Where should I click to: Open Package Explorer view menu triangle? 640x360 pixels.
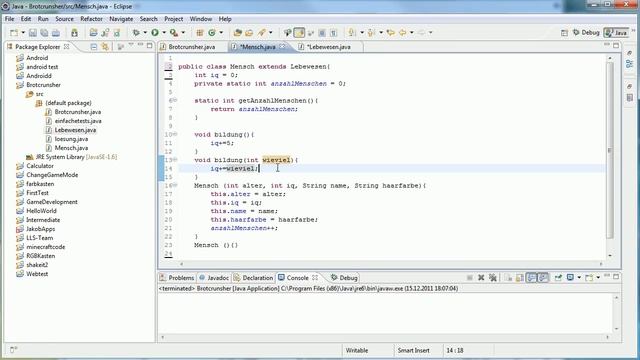tap(131, 44)
